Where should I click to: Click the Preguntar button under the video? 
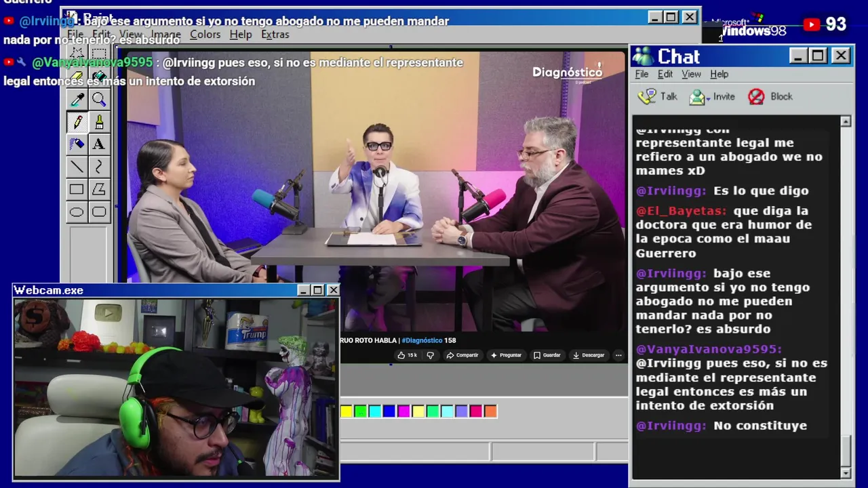(x=506, y=355)
